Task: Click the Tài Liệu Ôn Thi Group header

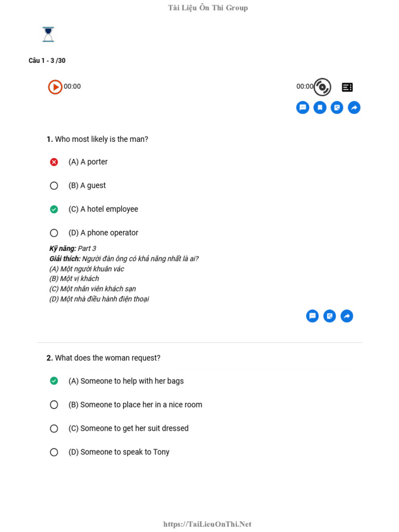Action: (x=208, y=8)
